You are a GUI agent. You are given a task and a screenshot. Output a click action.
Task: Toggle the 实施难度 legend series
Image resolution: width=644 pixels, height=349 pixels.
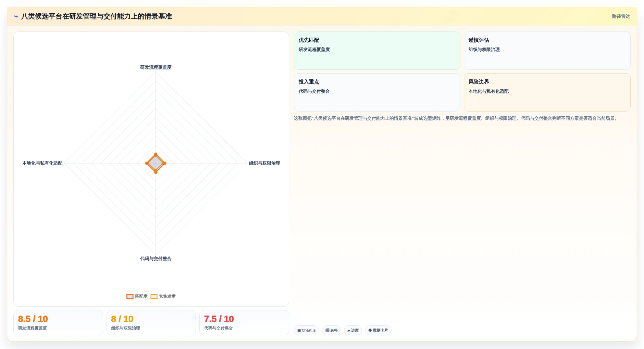click(x=163, y=296)
